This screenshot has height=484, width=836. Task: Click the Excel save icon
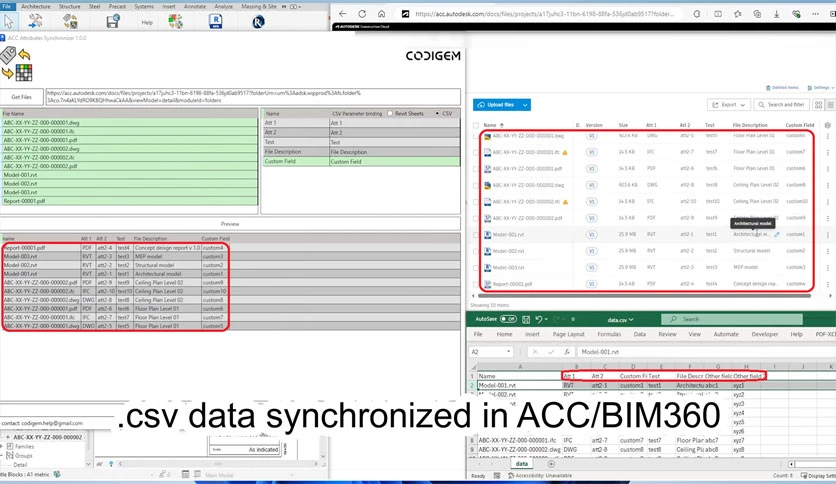tap(526, 319)
